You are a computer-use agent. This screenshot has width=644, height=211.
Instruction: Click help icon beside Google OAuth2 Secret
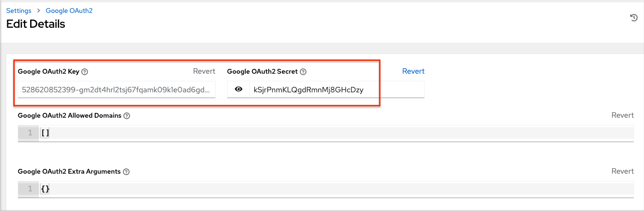[x=303, y=72]
